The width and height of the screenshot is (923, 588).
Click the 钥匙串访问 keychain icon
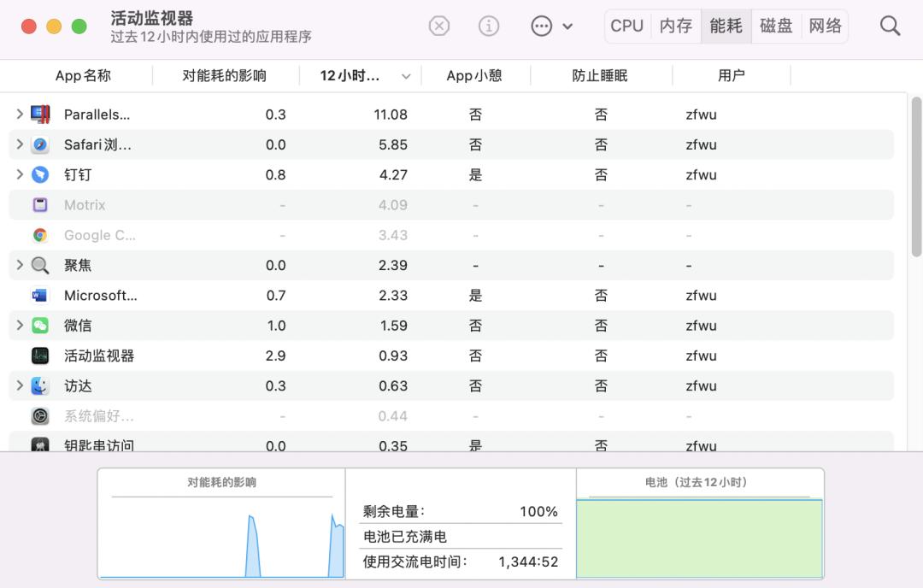coord(39,445)
